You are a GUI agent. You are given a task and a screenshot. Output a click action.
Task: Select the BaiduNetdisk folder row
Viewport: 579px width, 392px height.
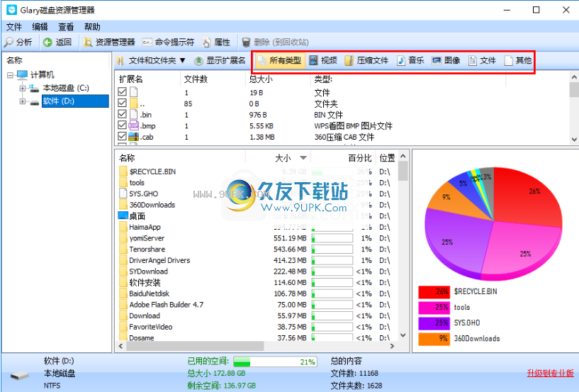click(x=257, y=293)
